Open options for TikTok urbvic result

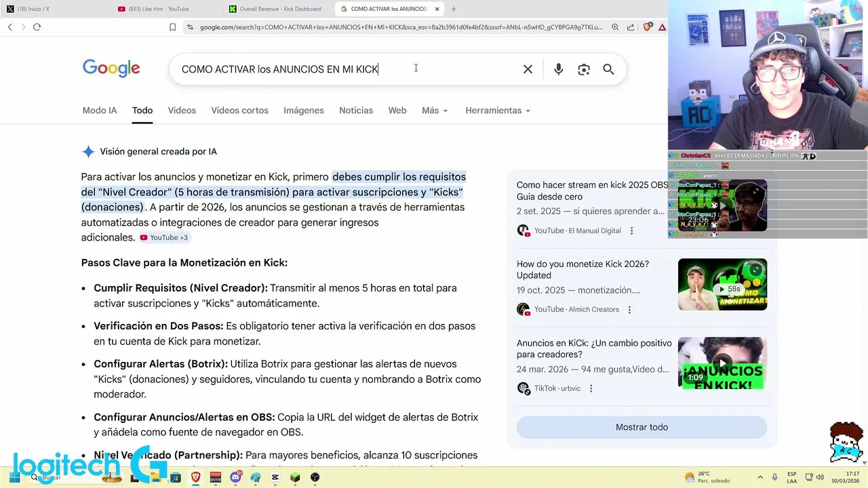point(591,388)
